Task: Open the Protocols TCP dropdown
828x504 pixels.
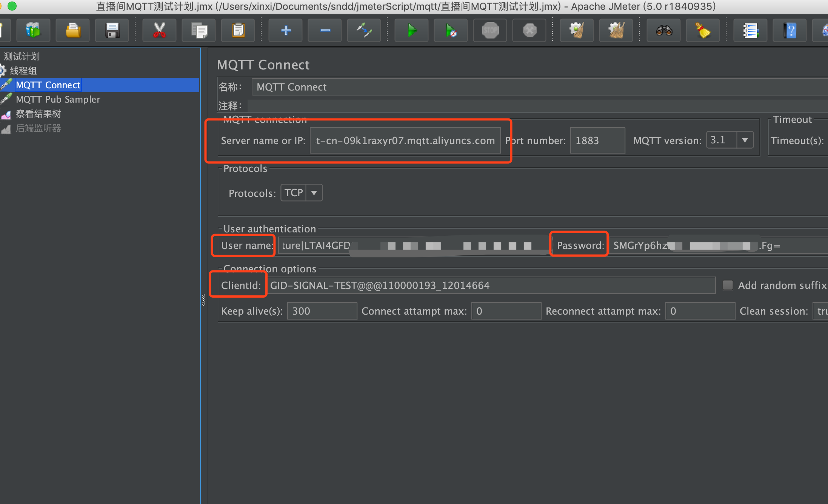Action: pyautogui.click(x=314, y=193)
